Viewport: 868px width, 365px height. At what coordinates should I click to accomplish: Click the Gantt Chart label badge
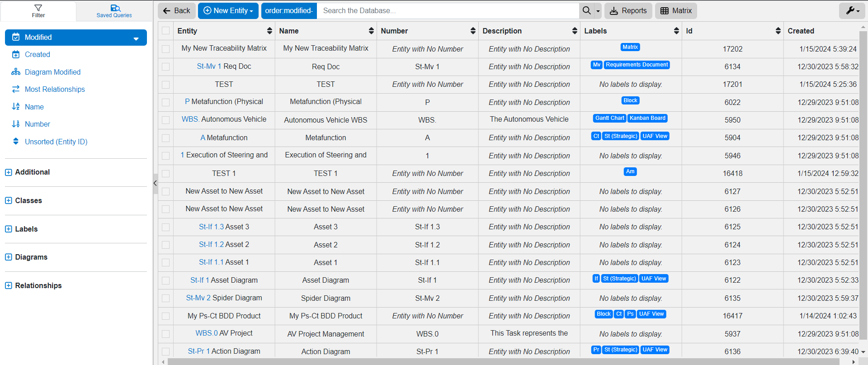point(609,118)
